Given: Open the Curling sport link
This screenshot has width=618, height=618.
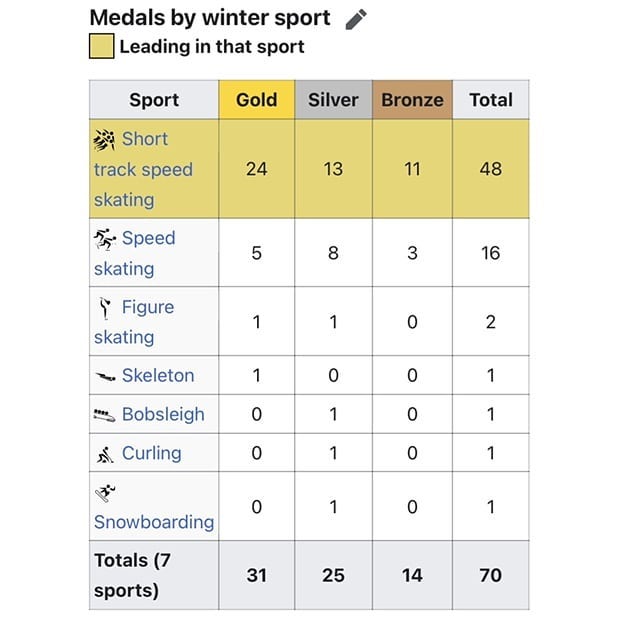Looking at the screenshot, I should [x=152, y=453].
